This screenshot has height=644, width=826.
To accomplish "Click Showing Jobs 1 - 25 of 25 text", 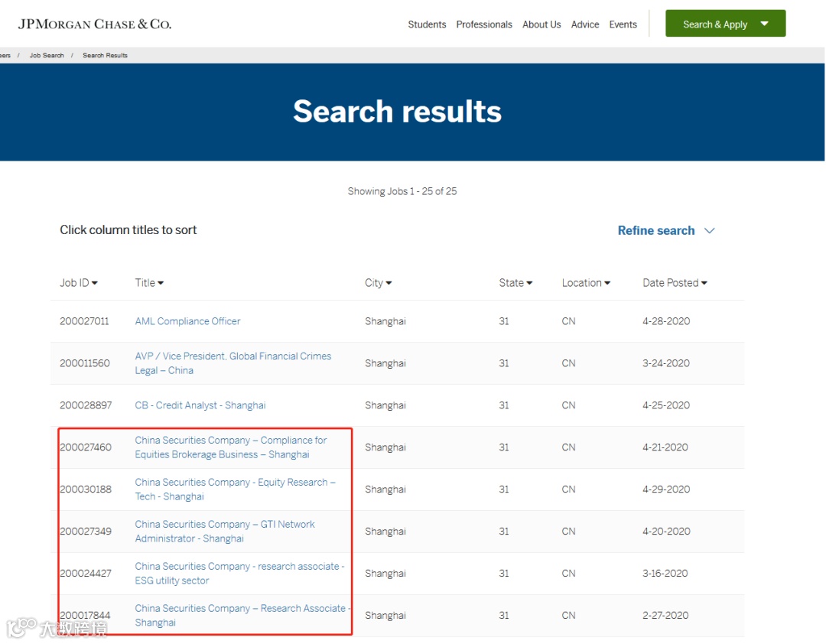I will (402, 191).
